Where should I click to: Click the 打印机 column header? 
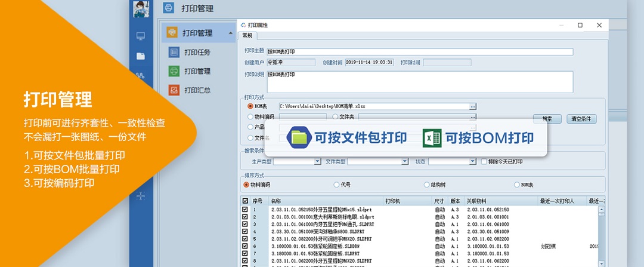coord(408,201)
